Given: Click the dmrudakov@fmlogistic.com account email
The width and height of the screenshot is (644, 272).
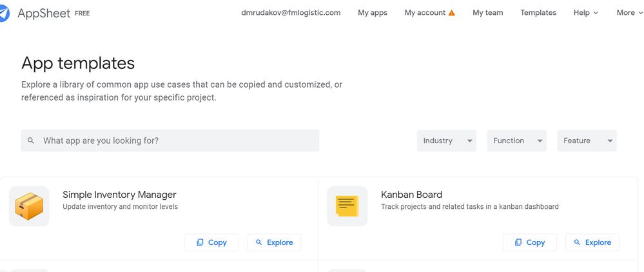Looking at the screenshot, I should (x=291, y=13).
